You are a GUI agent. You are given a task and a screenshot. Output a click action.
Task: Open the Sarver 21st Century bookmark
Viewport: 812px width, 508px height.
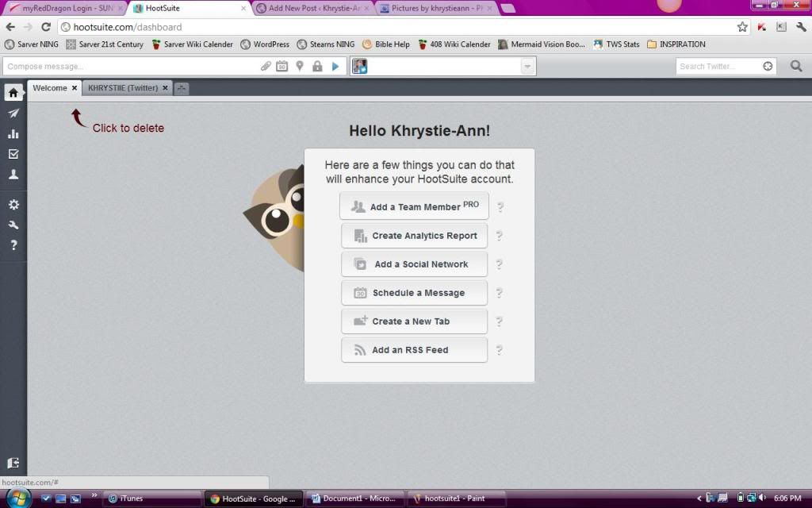(x=105, y=44)
